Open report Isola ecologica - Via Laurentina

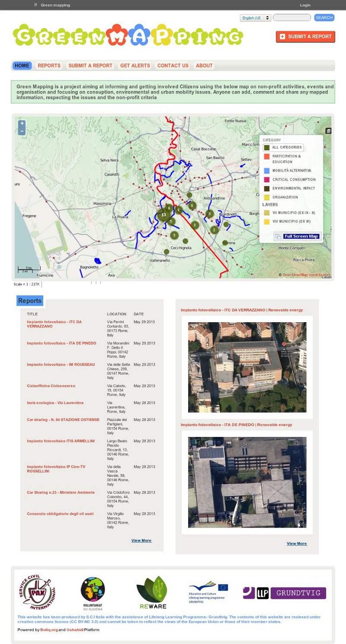click(x=55, y=403)
